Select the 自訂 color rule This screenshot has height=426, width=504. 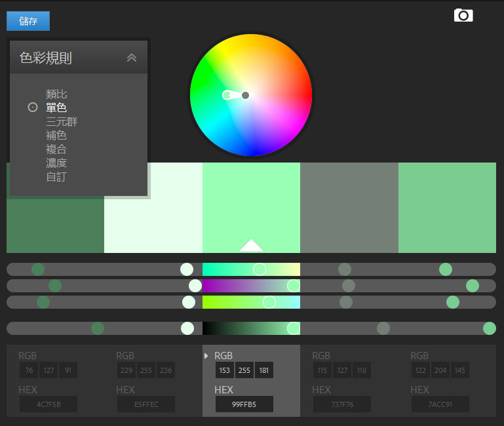click(x=56, y=177)
